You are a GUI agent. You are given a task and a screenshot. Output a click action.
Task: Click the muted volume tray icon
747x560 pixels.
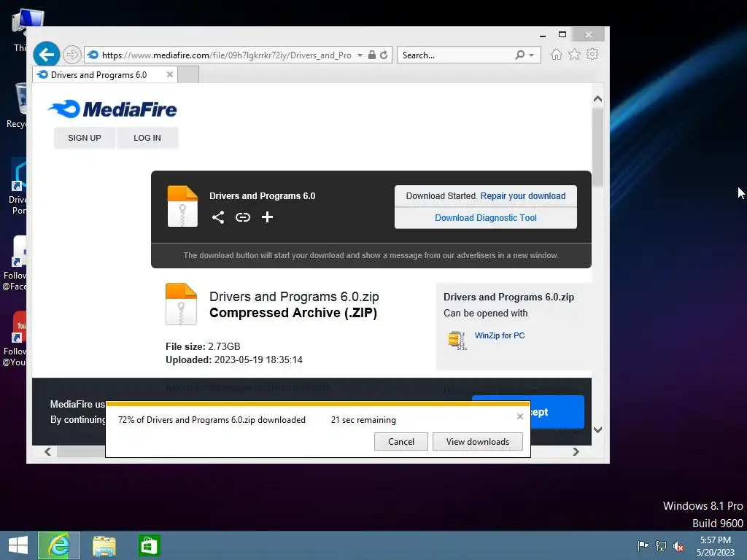(x=678, y=545)
